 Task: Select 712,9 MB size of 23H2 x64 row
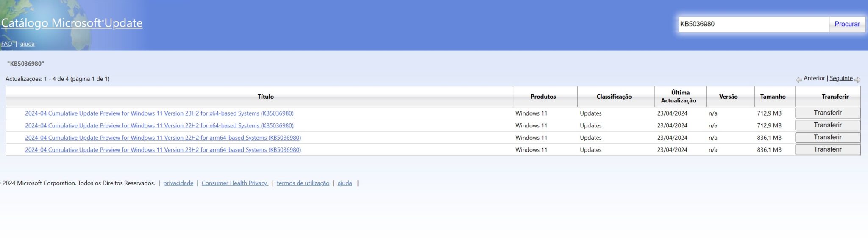(769, 113)
